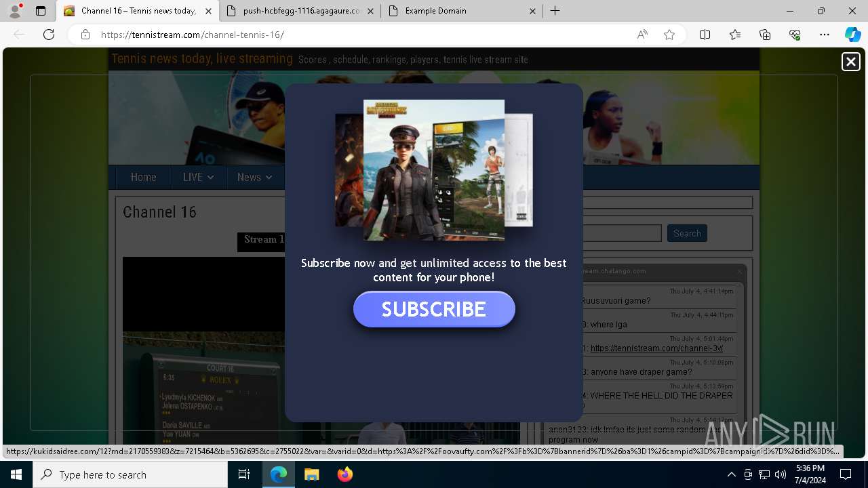Click the Channel 16 heading

159,212
